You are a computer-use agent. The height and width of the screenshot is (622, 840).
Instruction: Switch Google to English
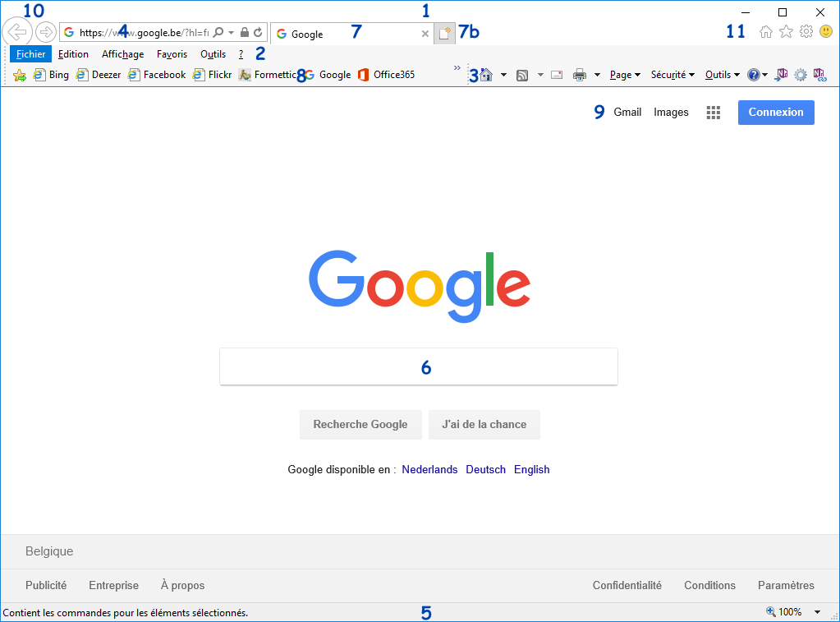pyautogui.click(x=531, y=470)
